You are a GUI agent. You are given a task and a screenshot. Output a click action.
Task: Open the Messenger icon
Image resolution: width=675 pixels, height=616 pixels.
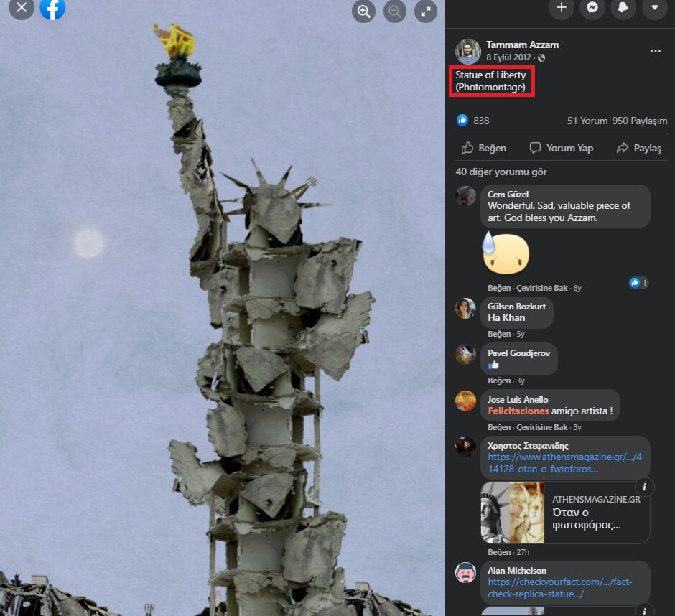[x=592, y=8]
